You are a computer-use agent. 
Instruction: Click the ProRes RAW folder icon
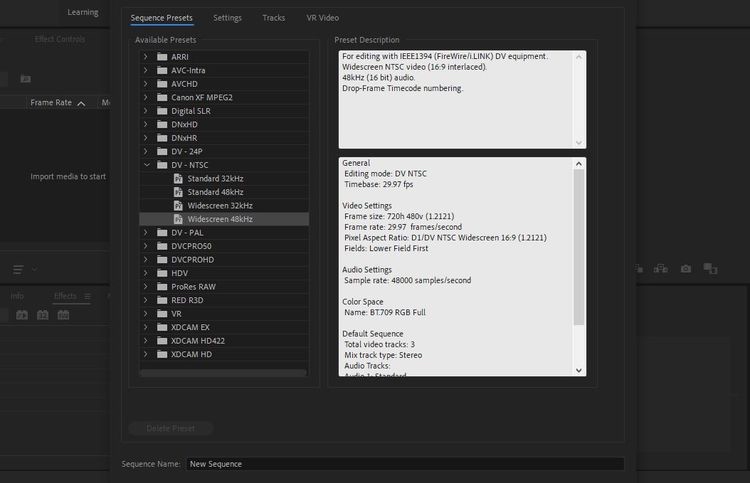(x=162, y=286)
